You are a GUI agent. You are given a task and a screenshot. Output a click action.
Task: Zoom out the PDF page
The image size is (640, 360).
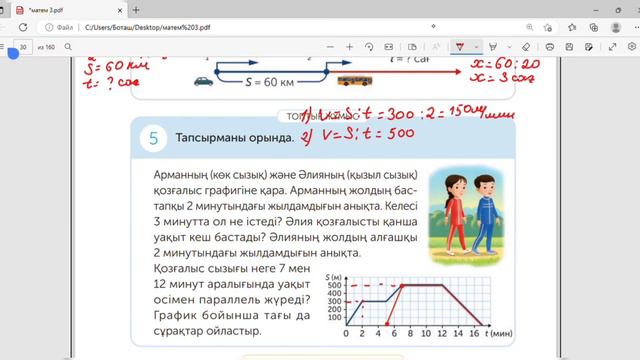coord(330,47)
